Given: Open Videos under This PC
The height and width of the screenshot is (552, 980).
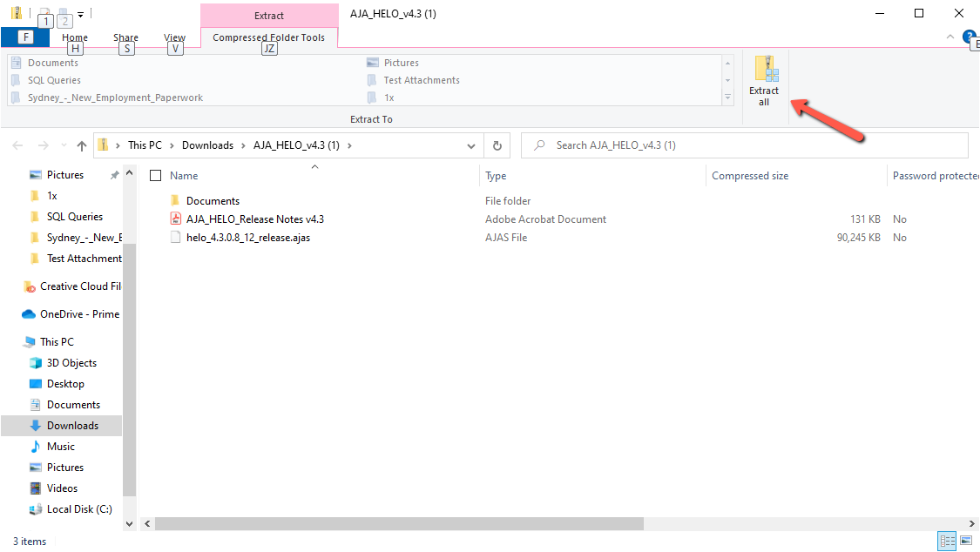Looking at the screenshot, I should tap(62, 488).
